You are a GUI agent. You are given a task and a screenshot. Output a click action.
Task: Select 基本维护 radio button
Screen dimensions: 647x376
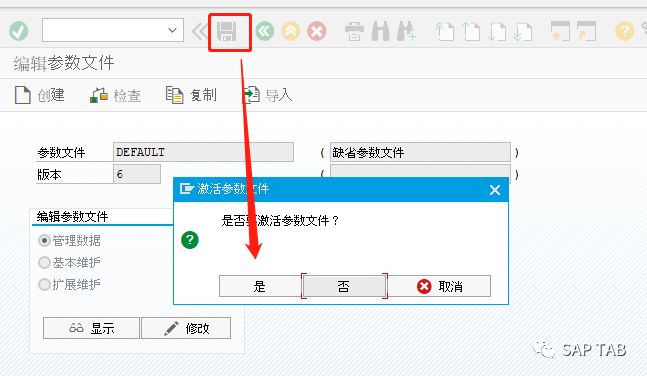[x=44, y=262]
